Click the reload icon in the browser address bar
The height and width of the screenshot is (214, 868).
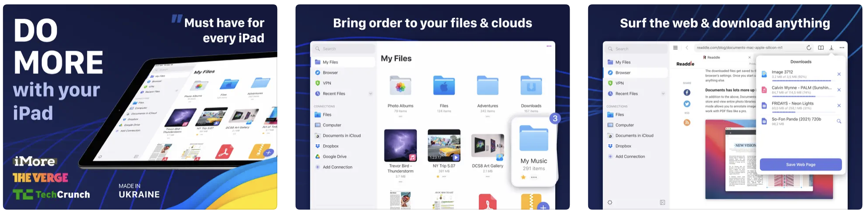point(809,48)
